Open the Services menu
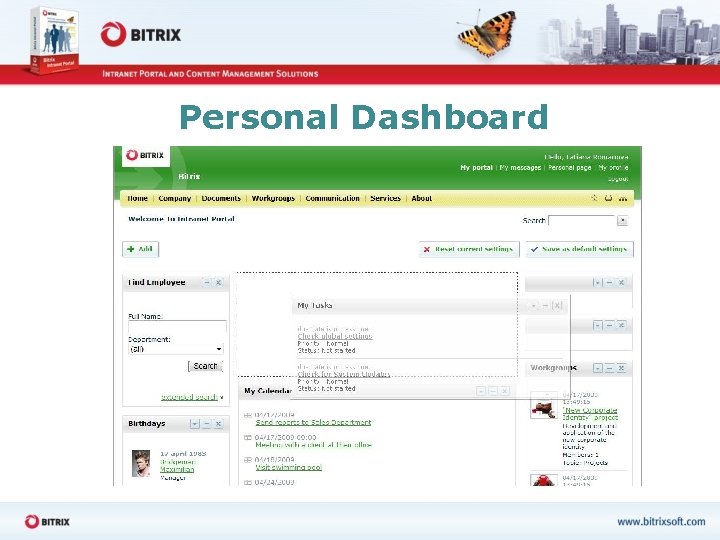 385,198
